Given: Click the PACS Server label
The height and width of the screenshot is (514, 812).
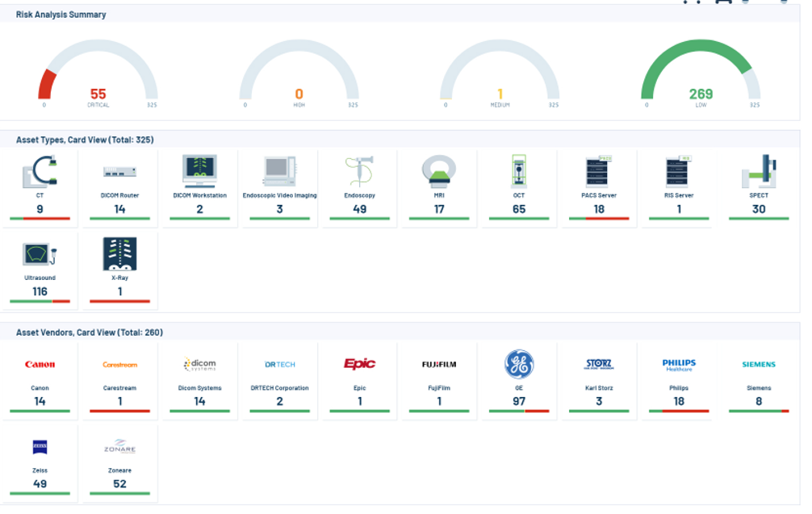Looking at the screenshot, I should 599,195.
